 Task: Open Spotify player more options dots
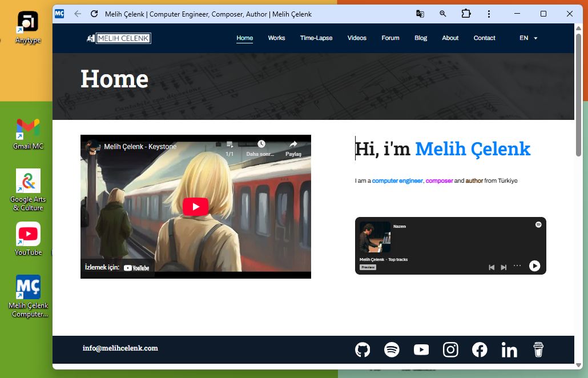(x=517, y=266)
